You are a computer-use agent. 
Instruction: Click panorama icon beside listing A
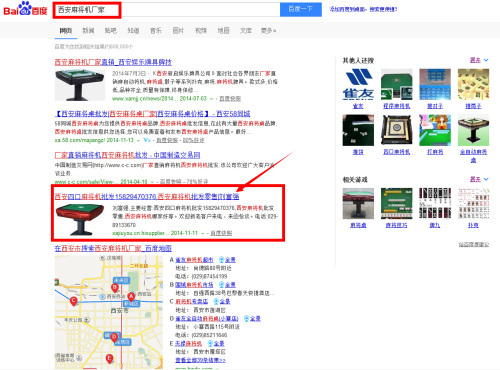[x=222, y=259]
